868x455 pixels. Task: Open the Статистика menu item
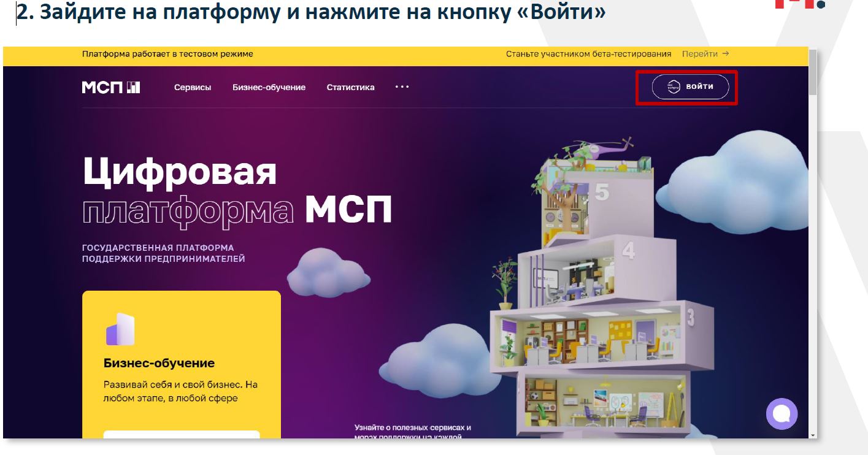click(x=350, y=87)
